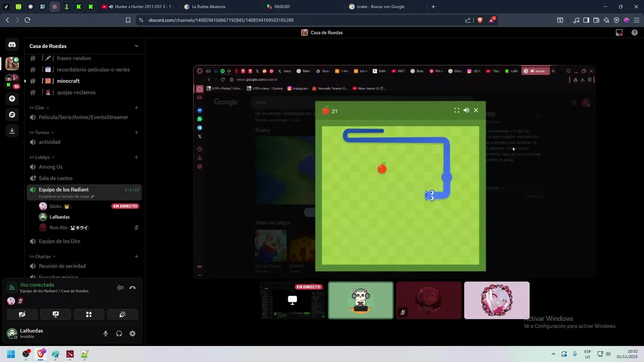This screenshot has height=362, width=644.
Task: Share your screen from voice panel
Action: pos(55,314)
